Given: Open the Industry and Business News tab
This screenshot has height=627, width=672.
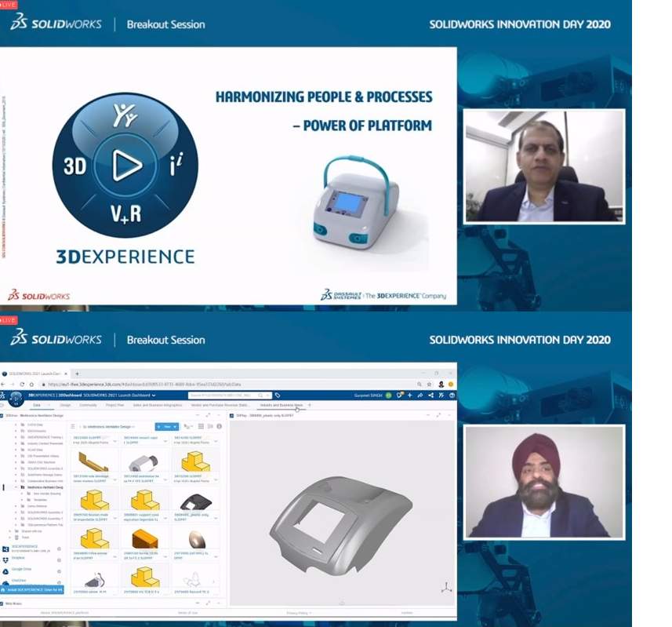Looking at the screenshot, I should coord(282,405).
